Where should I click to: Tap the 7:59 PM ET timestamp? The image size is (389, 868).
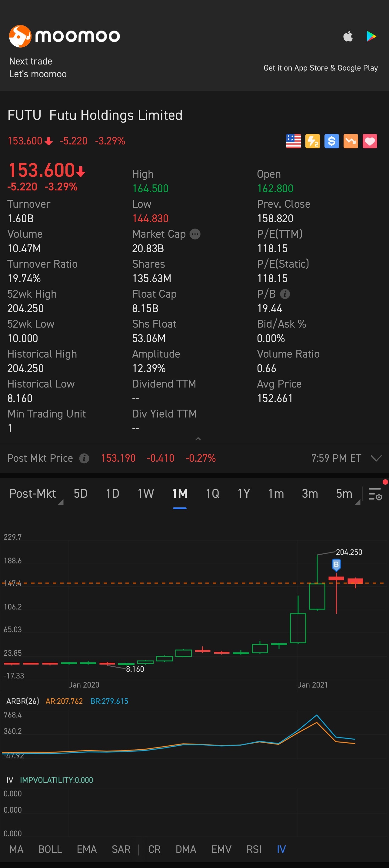(x=336, y=458)
